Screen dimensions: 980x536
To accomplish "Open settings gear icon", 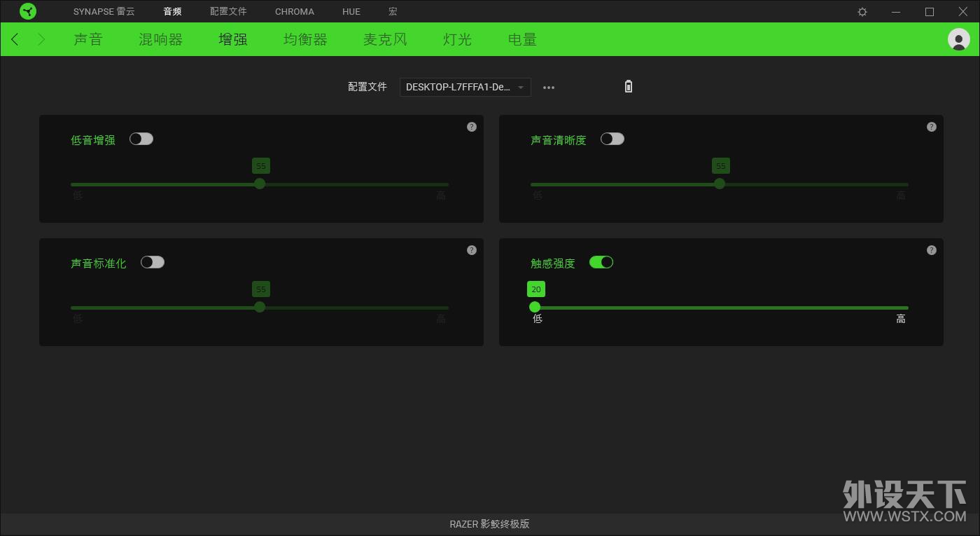I will [x=862, y=12].
